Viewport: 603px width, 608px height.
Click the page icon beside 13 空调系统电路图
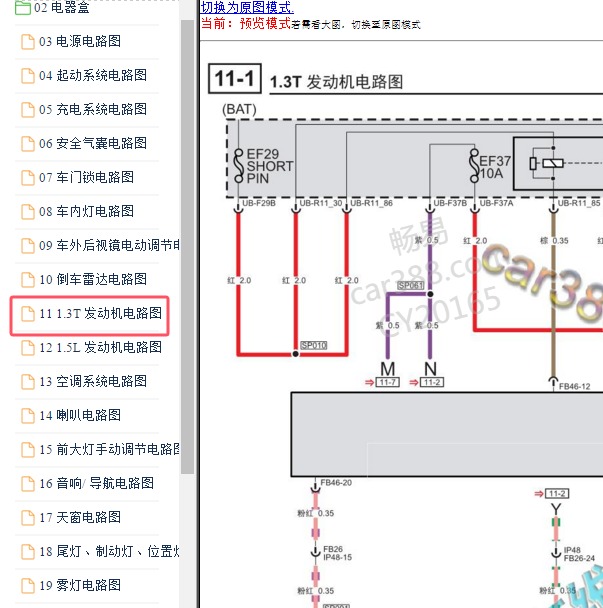click(28, 382)
